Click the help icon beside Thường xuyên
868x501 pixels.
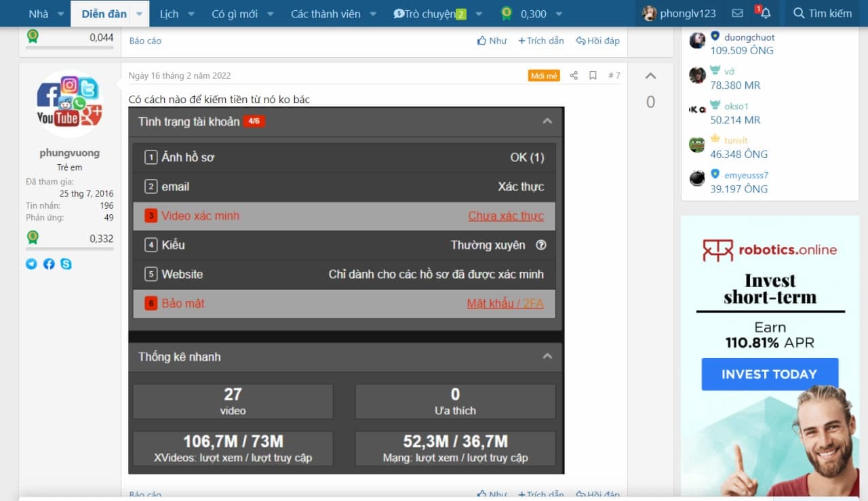(540, 245)
